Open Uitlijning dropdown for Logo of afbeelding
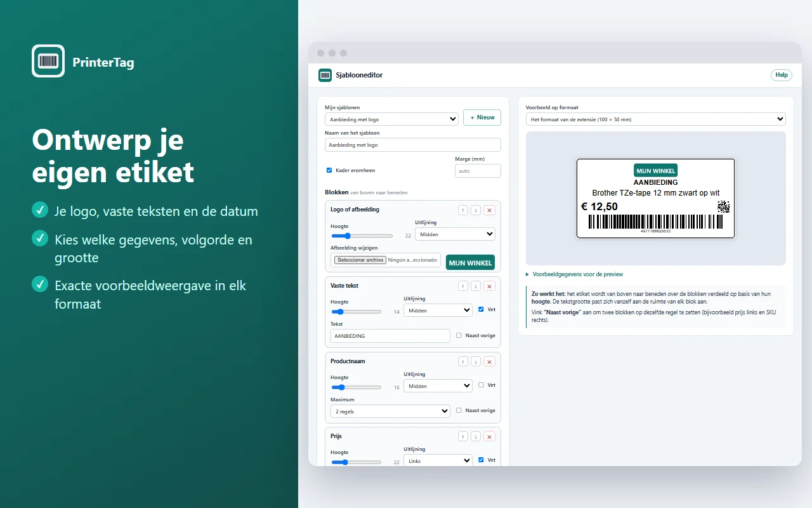Screen dimensions: 812x508 pos(455,234)
